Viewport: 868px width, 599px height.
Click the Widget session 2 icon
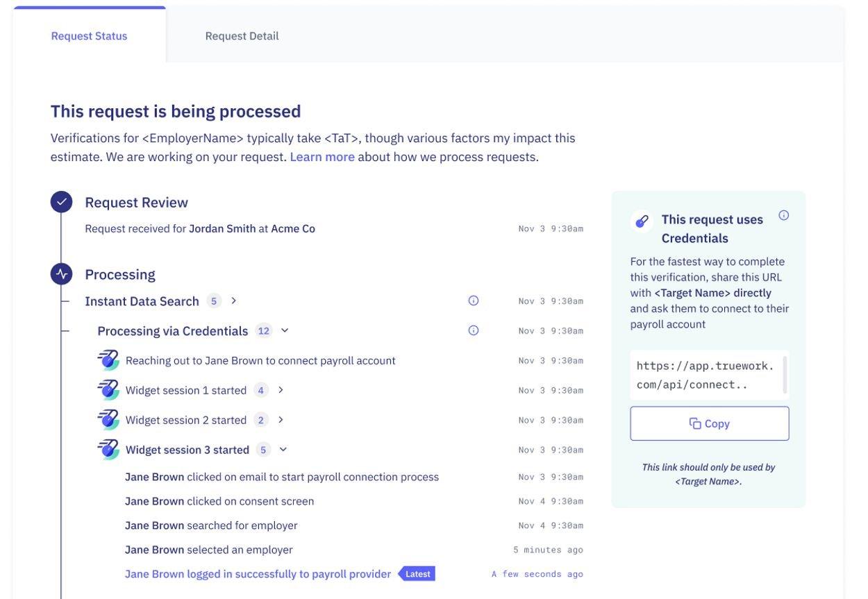[x=108, y=420]
